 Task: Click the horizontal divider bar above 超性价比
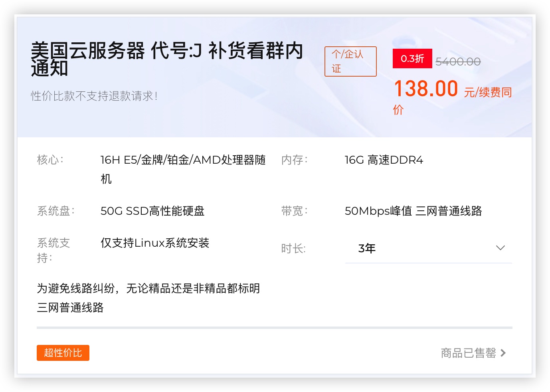click(274, 328)
